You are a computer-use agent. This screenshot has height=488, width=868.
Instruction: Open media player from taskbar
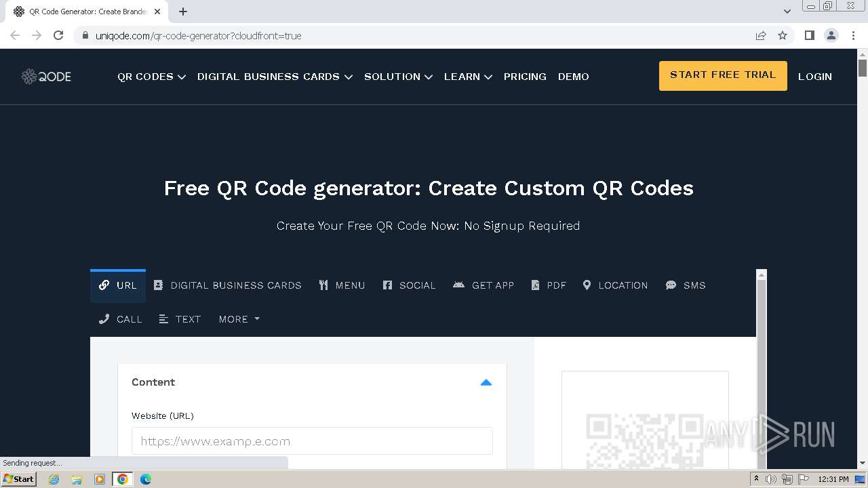[100, 479]
